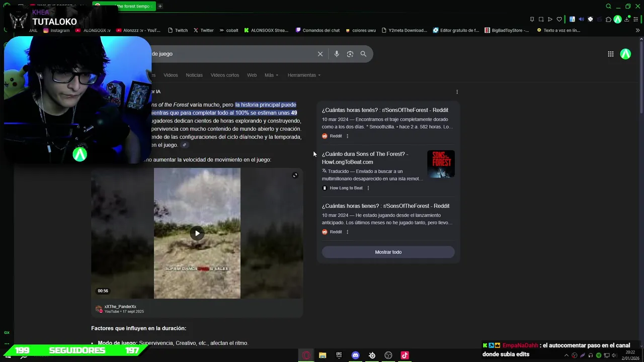Open the Editor gratuito de f... bookmark
Image resolution: width=644 pixels, height=362 pixels.
(x=456, y=30)
